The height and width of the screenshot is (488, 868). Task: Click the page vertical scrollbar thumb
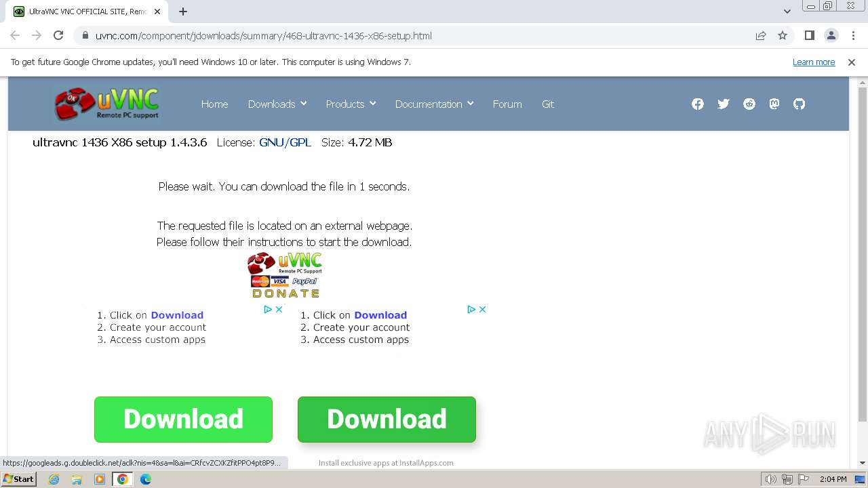(863, 254)
